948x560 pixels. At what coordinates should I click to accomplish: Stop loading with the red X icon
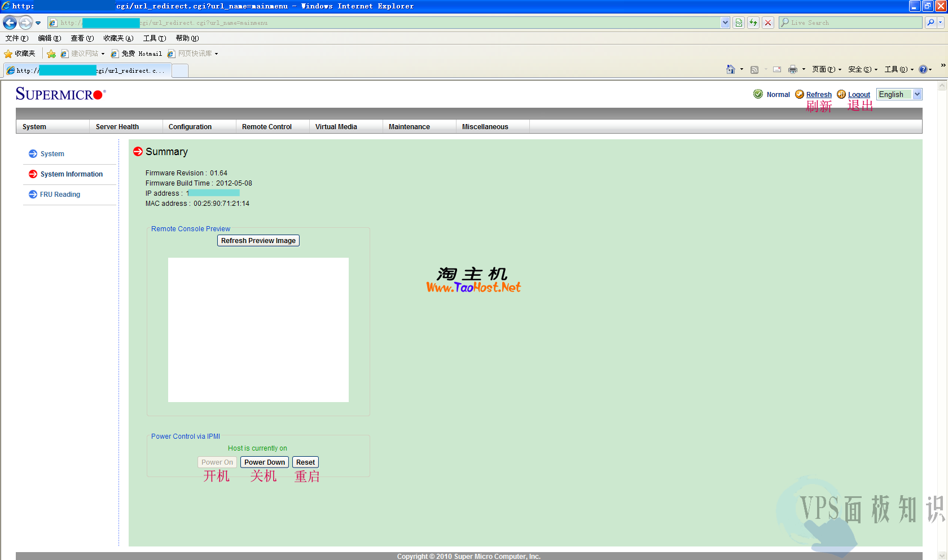pos(768,23)
